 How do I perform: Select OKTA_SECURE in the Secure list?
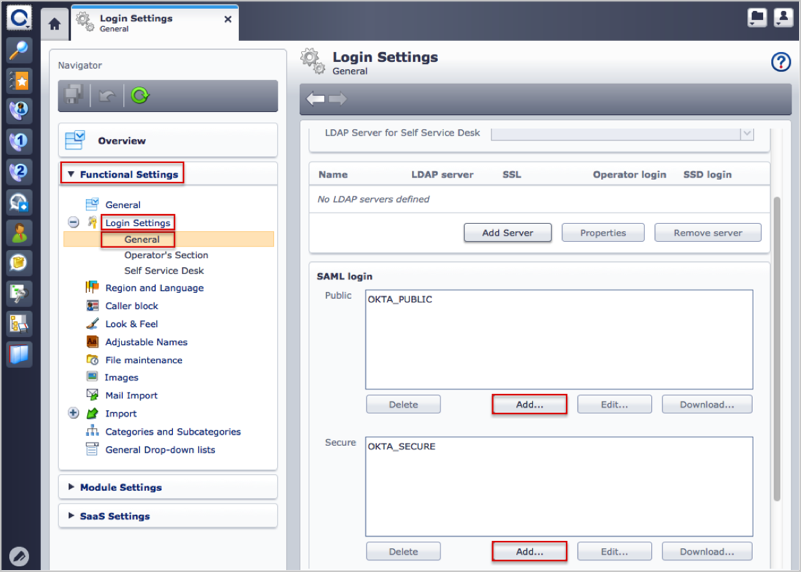tap(401, 446)
